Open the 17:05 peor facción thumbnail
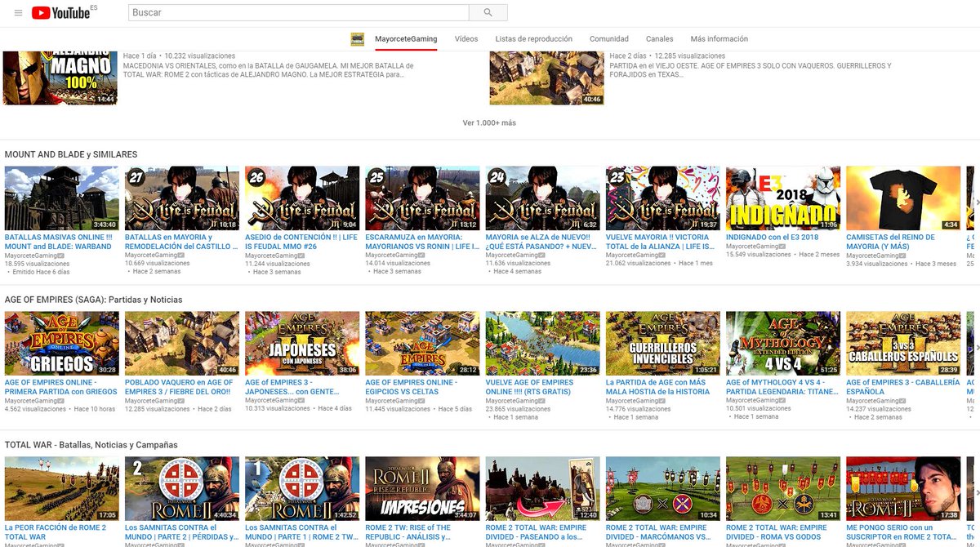This screenshot has height=547, width=980. point(62,489)
